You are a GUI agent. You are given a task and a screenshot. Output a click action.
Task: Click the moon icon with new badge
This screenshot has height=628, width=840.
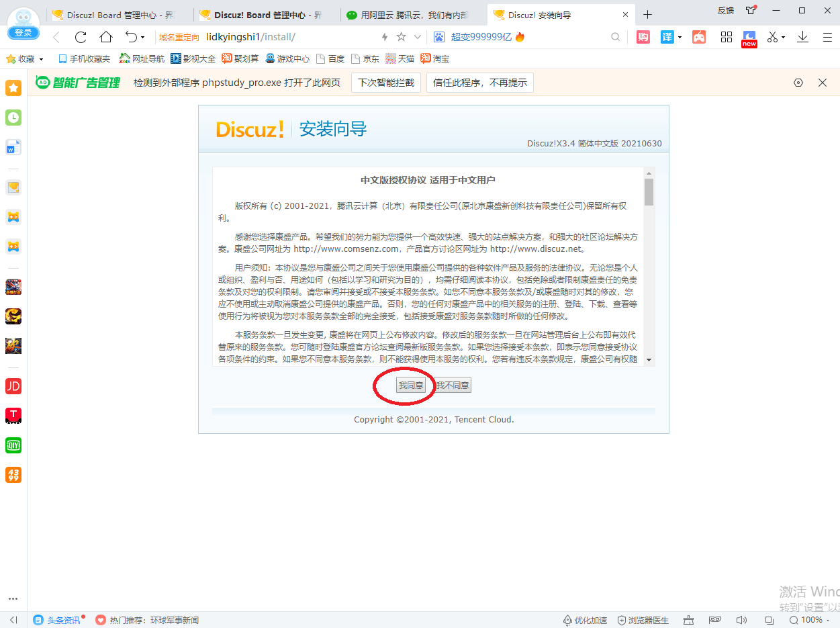(749, 38)
